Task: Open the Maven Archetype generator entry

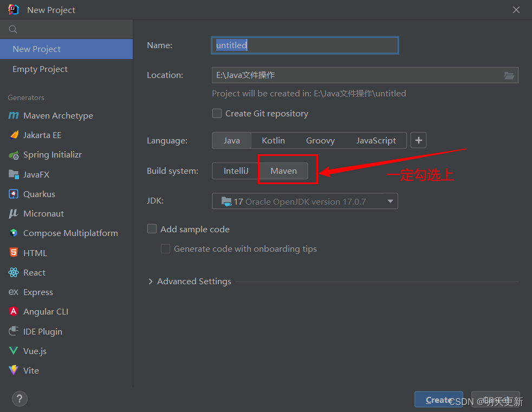Action: (x=67, y=116)
